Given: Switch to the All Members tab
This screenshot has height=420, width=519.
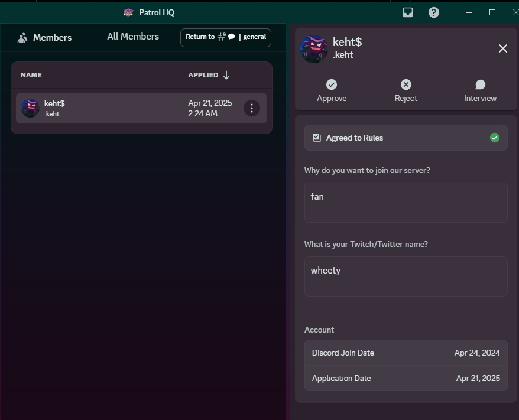Looking at the screenshot, I should (x=133, y=37).
